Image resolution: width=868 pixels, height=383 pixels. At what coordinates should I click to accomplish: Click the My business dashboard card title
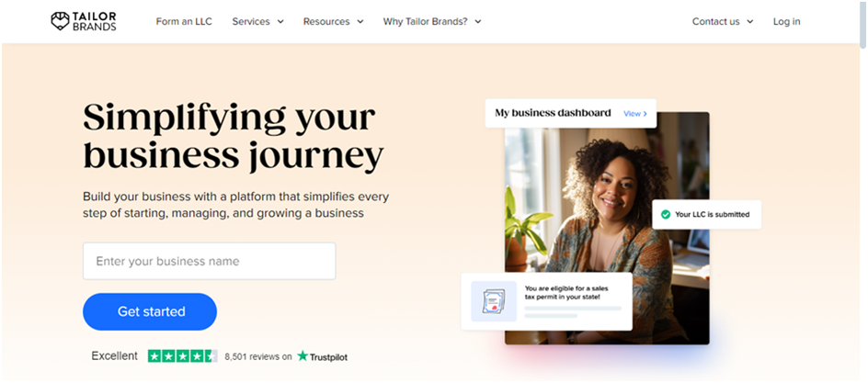pos(553,113)
